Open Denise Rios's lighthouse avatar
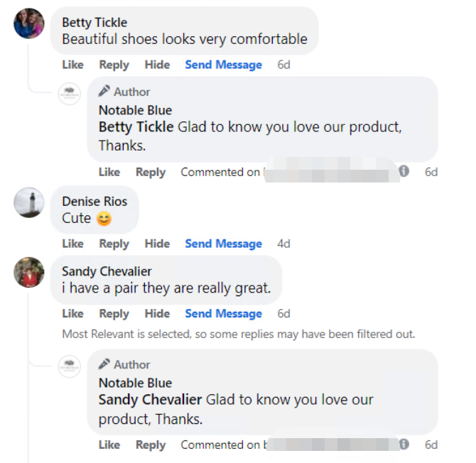476x463 pixels. pyautogui.click(x=29, y=202)
